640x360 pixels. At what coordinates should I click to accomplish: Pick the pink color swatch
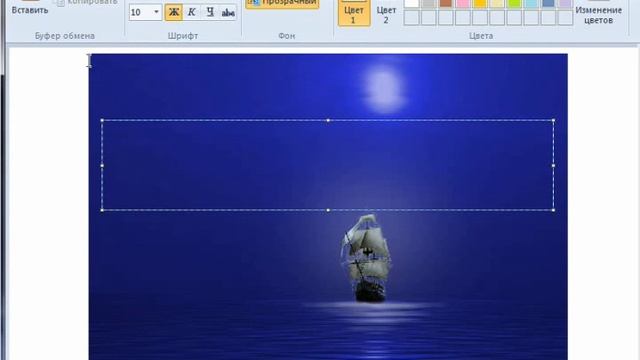tap(463, 3)
